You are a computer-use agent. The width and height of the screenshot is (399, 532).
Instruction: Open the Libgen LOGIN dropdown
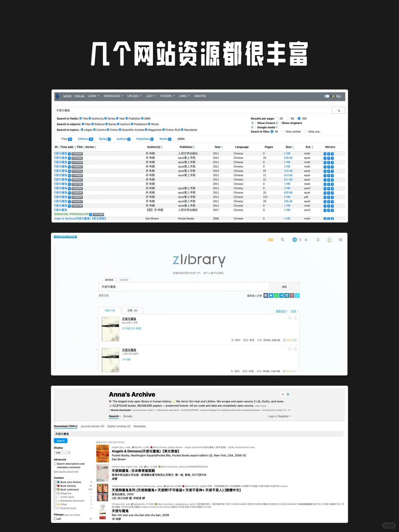(93, 96)
